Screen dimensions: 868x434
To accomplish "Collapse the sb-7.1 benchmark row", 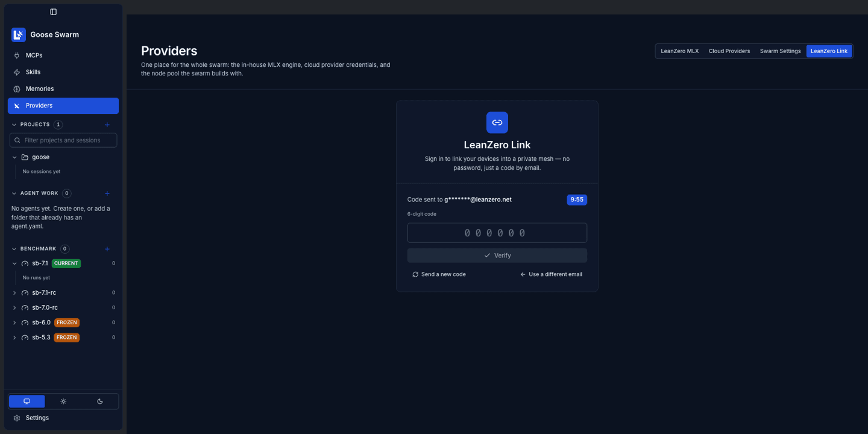I will [14, 263].
